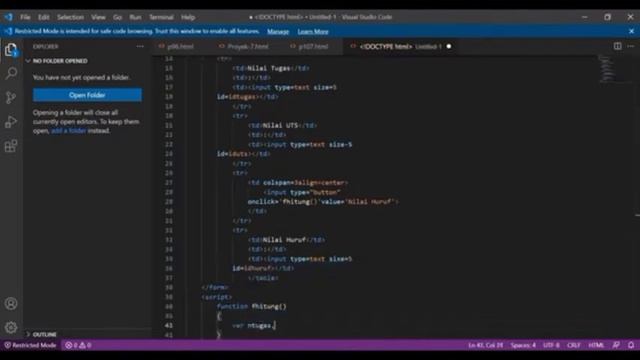This screenshot has width=640, height=360.
Task: Open the Manage gear icon
Action: pyautogui.click(x=11, y=327)
